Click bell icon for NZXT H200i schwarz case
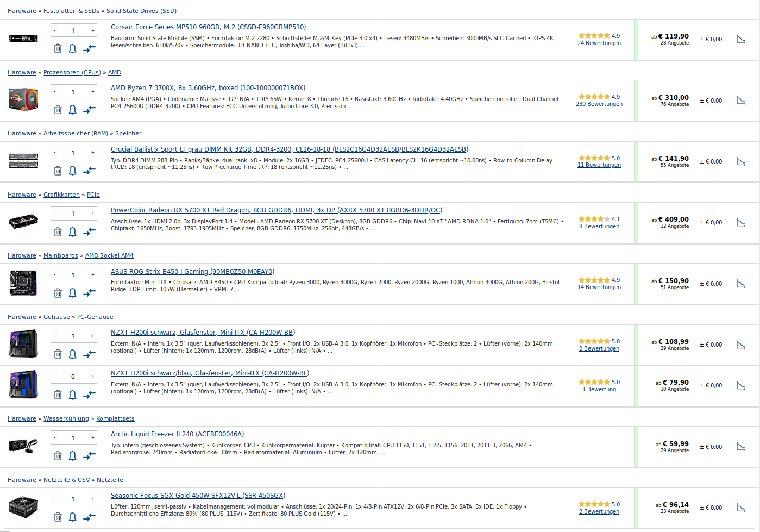 click(x=72, y=354)
